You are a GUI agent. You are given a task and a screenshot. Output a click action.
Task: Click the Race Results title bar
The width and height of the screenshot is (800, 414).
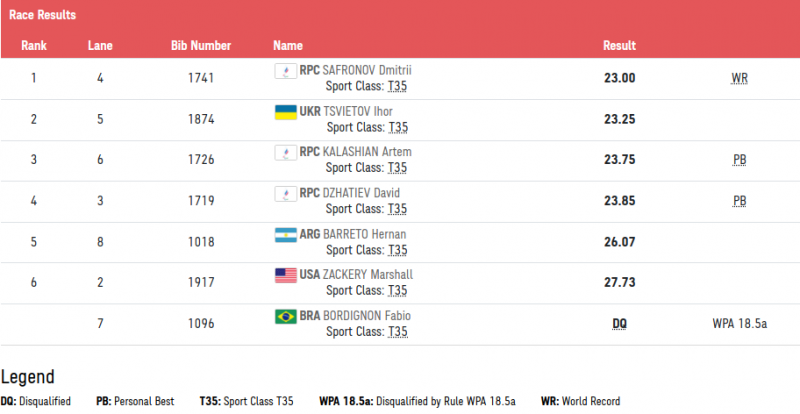(x=400, y=16)
